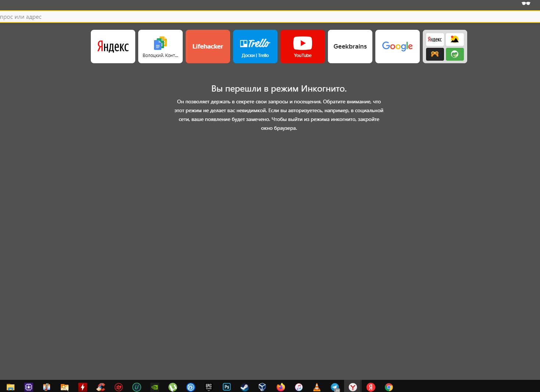Open the large Яндекс tile
This screenshot has height=392, width=540.
coord(113,46)
